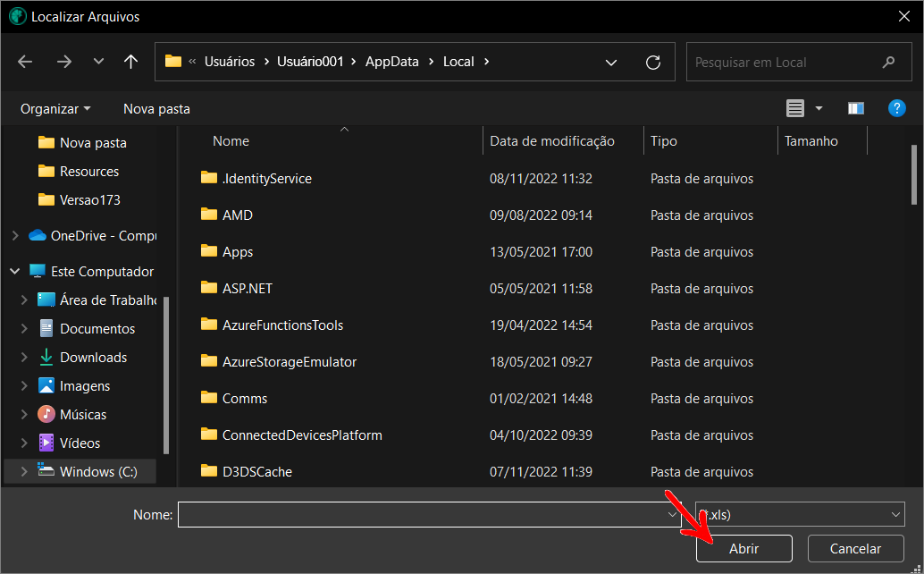Open the Organizar menu
Image resolution: width=924 pixels, height=574 pixels.
(55, 108)
